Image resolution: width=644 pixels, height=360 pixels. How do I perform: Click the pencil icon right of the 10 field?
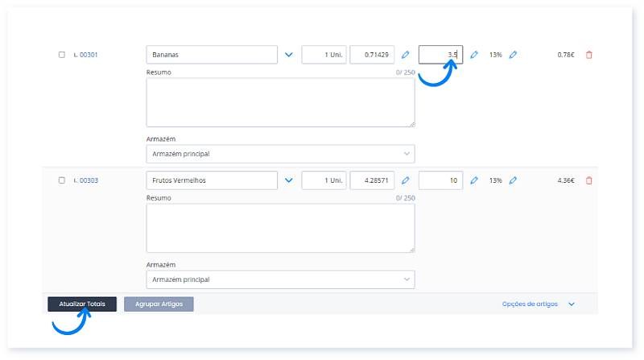point(474,180)
